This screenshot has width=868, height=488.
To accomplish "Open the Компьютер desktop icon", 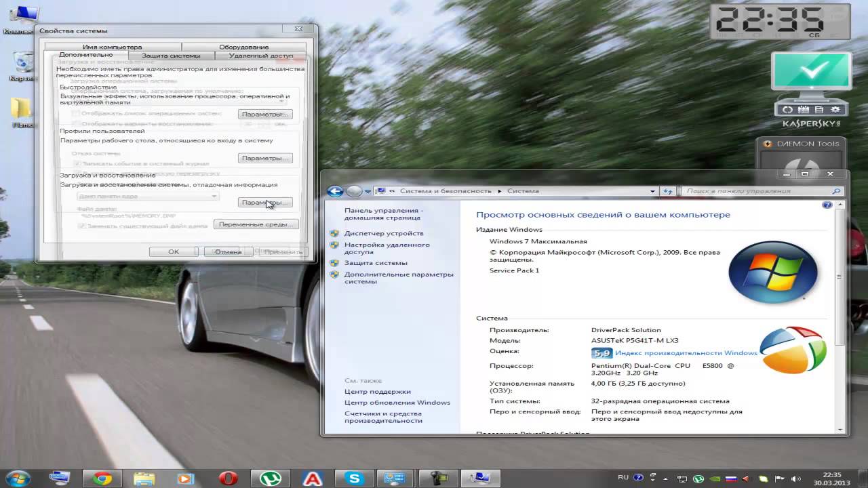I will [x=22, y=19].
